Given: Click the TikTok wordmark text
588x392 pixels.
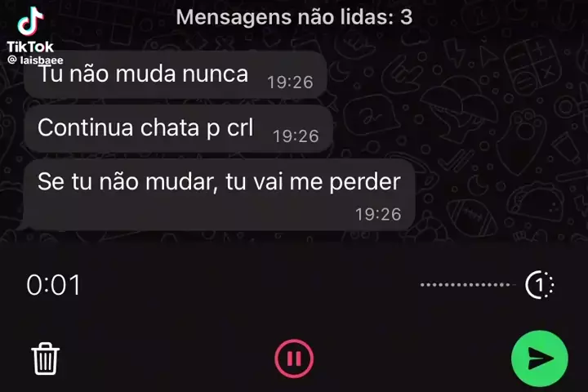Looking at the screenshot, I should point(30,47).
